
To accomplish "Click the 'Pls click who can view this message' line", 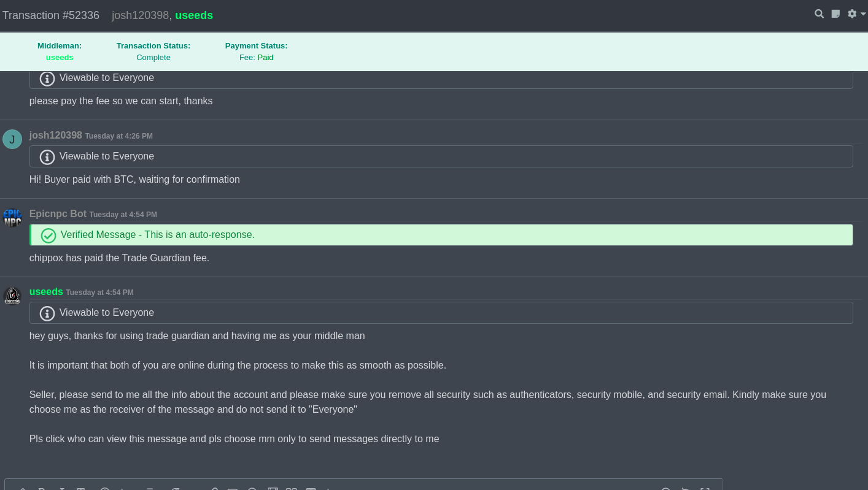I will [234, 438].
